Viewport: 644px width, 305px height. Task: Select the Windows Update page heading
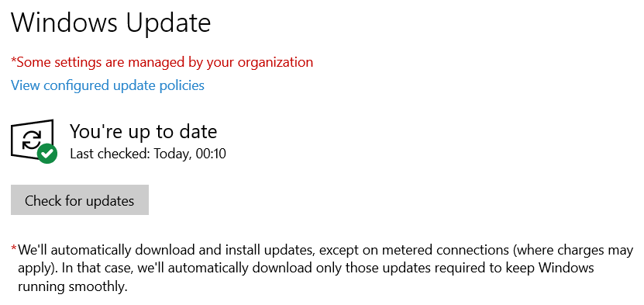coord(111,23)
